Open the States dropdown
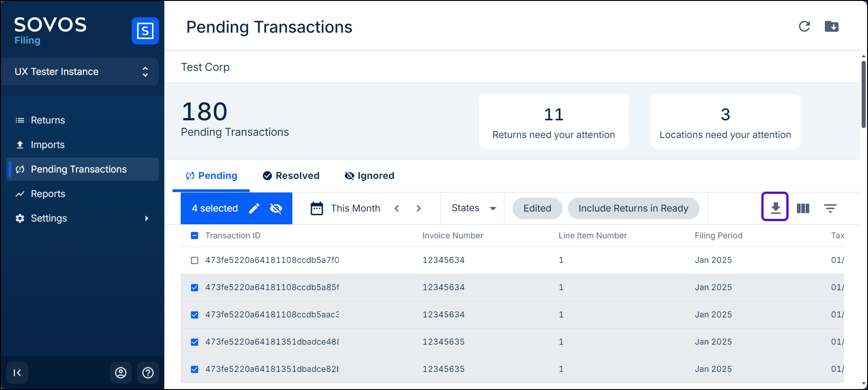This screenshot has height=390, width=868. [473, 208]
